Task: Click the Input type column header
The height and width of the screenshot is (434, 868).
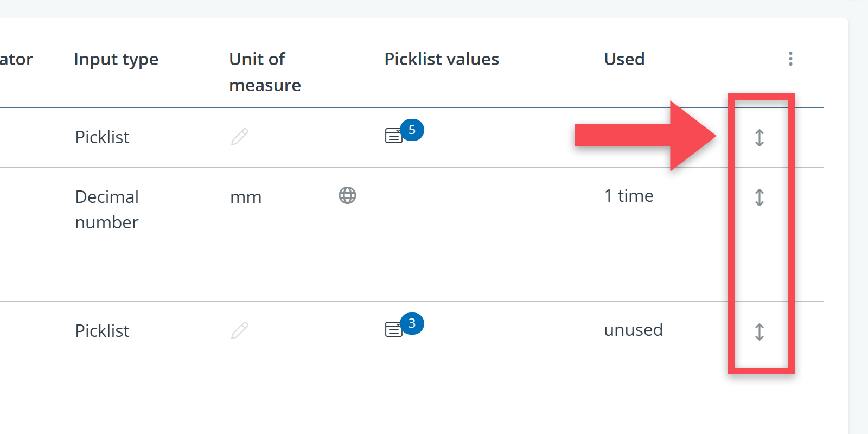Action: click(116, 59)
